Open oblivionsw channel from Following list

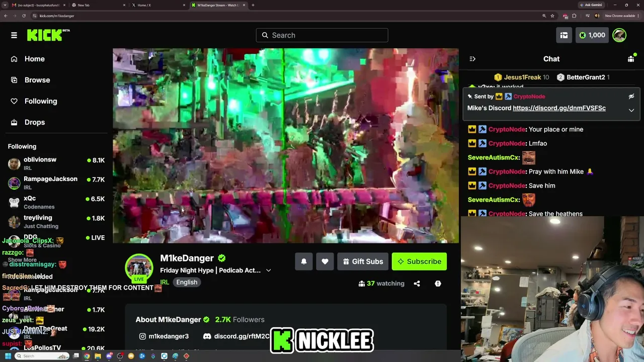(56, 163)
